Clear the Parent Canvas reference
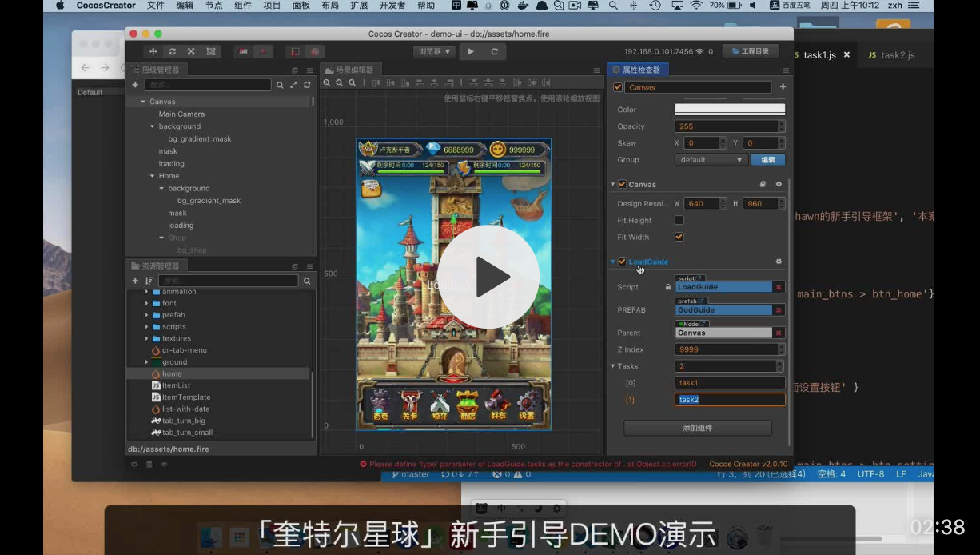The width and height of the screenshot is (980, 555). pyautogui.click(x=779, y=333)
